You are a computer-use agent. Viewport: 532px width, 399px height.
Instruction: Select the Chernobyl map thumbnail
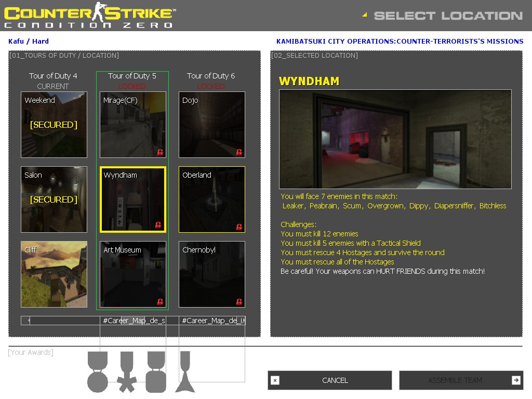(212, 274)
